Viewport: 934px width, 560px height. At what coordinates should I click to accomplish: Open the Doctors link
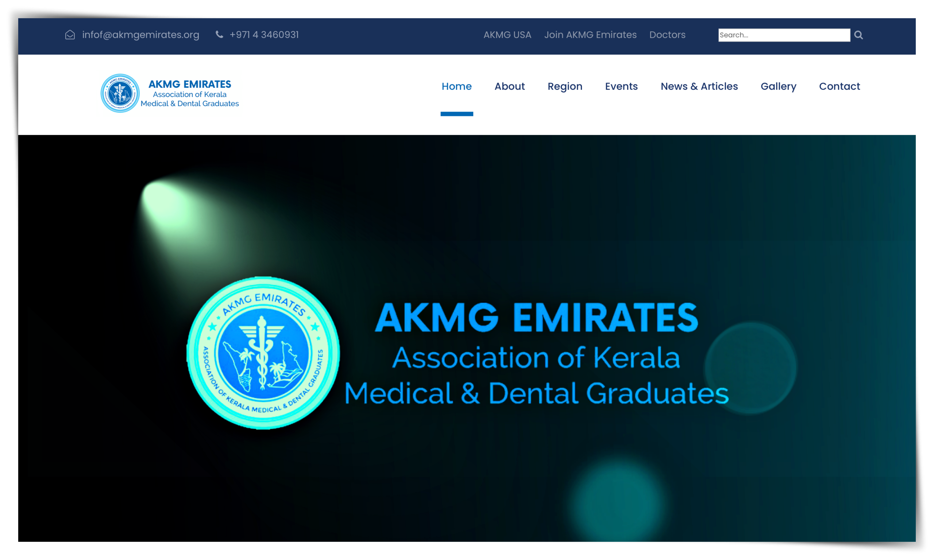(667, 35)
